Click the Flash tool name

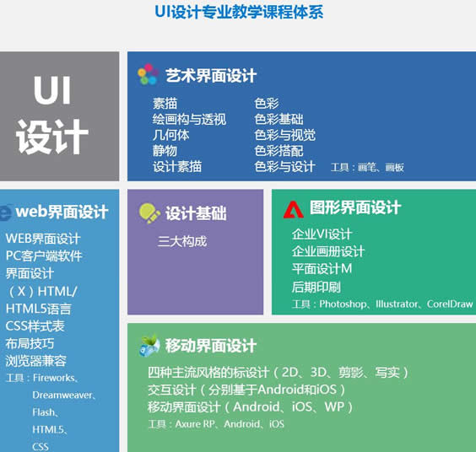coord(44,412)
